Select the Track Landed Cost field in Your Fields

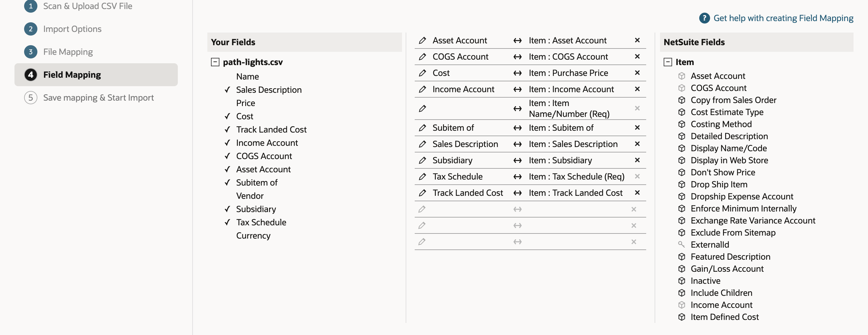pos(271,130)
